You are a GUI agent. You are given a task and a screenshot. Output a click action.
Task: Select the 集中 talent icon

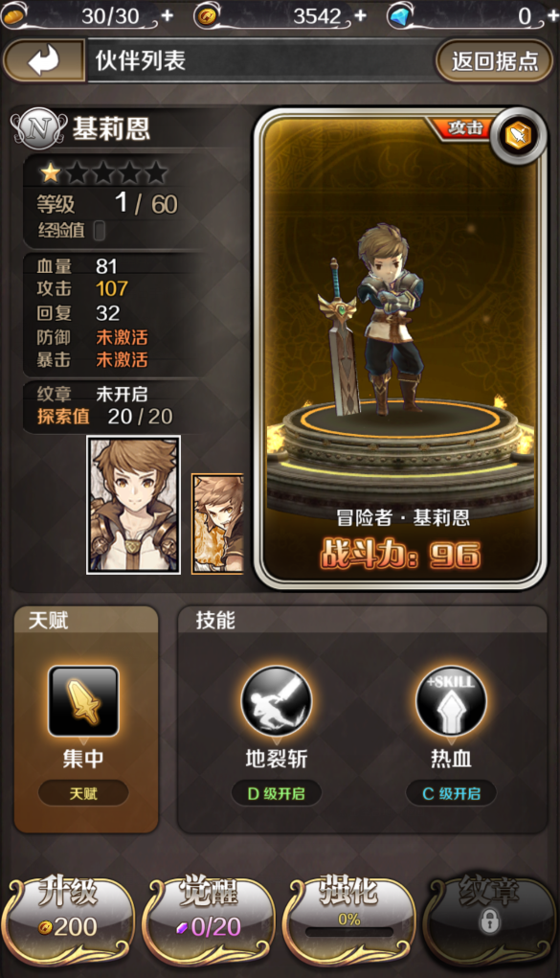83,700
